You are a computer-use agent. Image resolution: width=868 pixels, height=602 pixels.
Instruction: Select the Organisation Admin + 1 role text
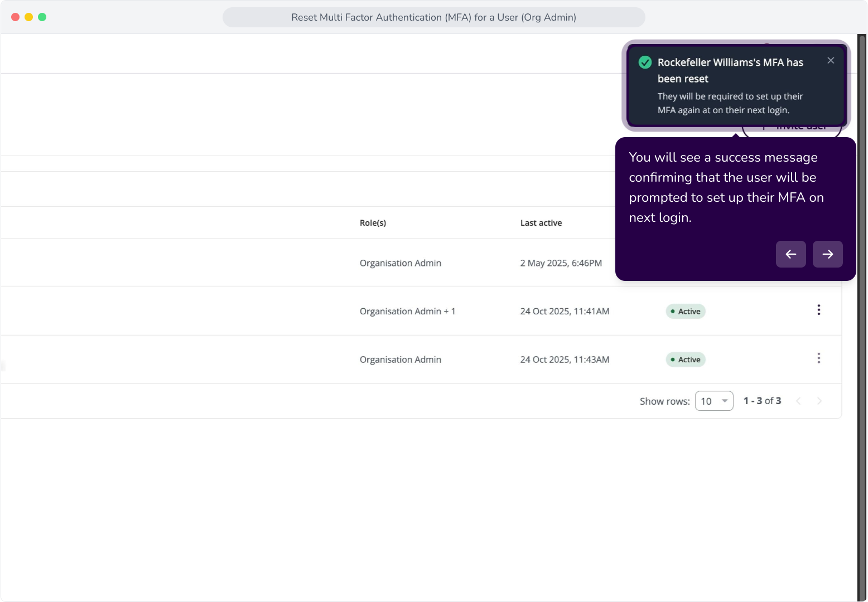[x=407, y=312]
